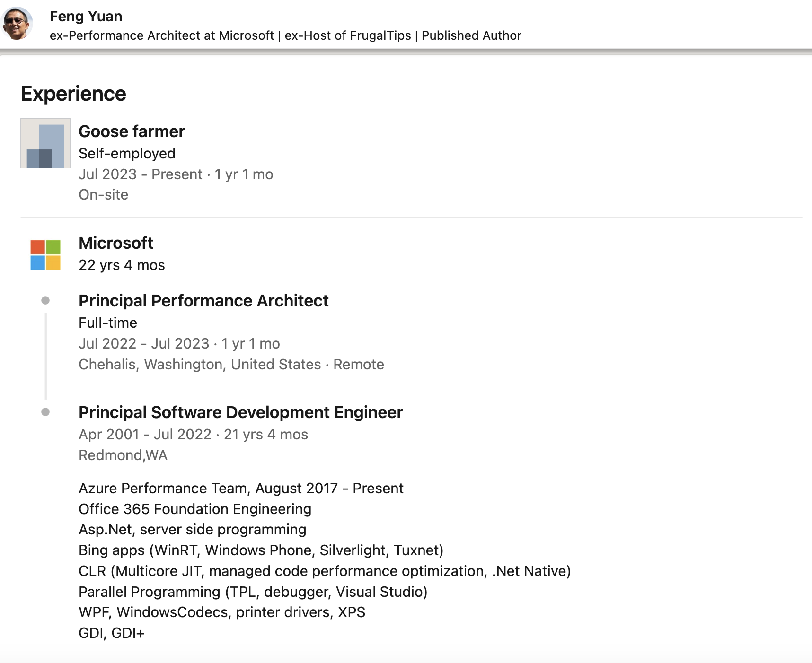
Task: Click the 'Jul 2022 - Jul 2023' date range
Action: tap(144, 344)
